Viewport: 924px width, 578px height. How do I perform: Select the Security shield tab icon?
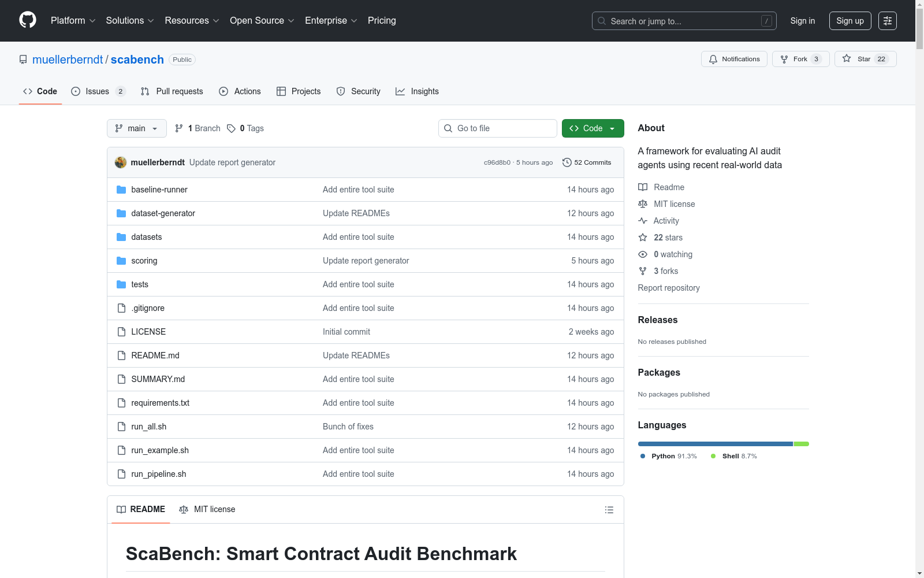point(341,91)
